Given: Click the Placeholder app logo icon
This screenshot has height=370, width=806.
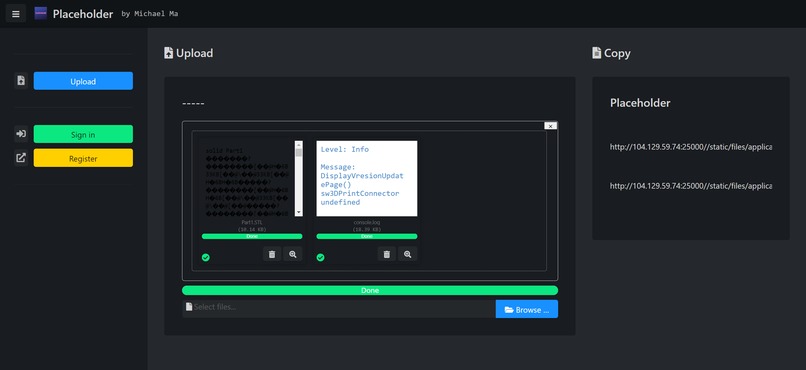Looking at the screenshot, I should pos(41,13).
